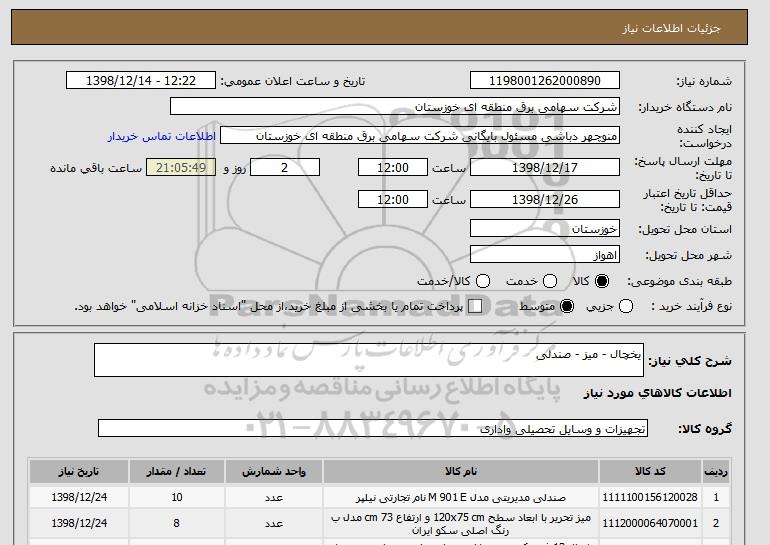Click the announcement date and time field
Viewport: 770px width, 545px height.
[x=141, y=81]
